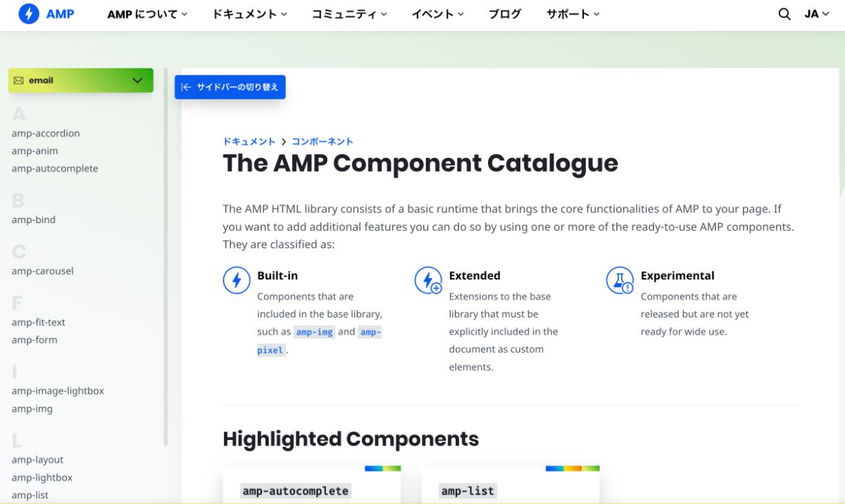Open search via the magnifier icon
Image resolution: width=845 pixels, height=504 pixels.
pyautogui.click(x=784, y=13)
